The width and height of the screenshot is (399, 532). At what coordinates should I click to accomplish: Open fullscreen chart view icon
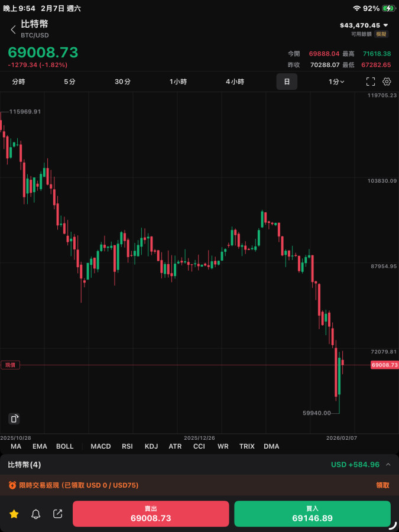click(x=371, y=82)
